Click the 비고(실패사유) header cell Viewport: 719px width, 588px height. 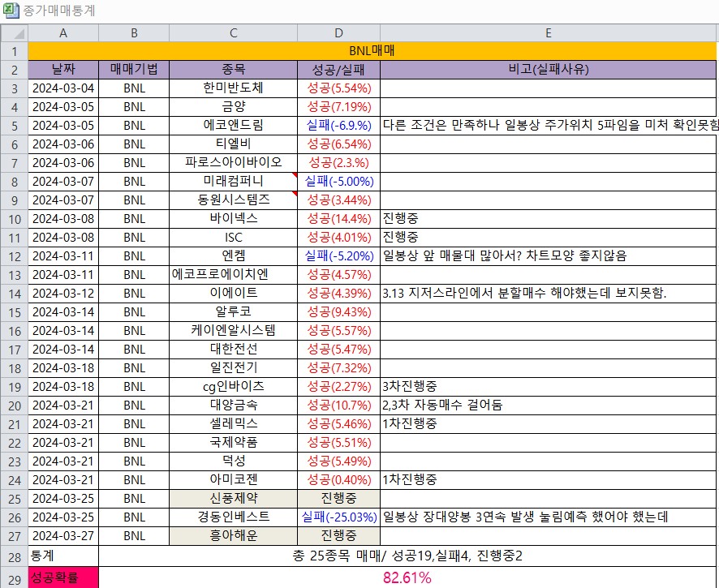click(x=549, y=70)
